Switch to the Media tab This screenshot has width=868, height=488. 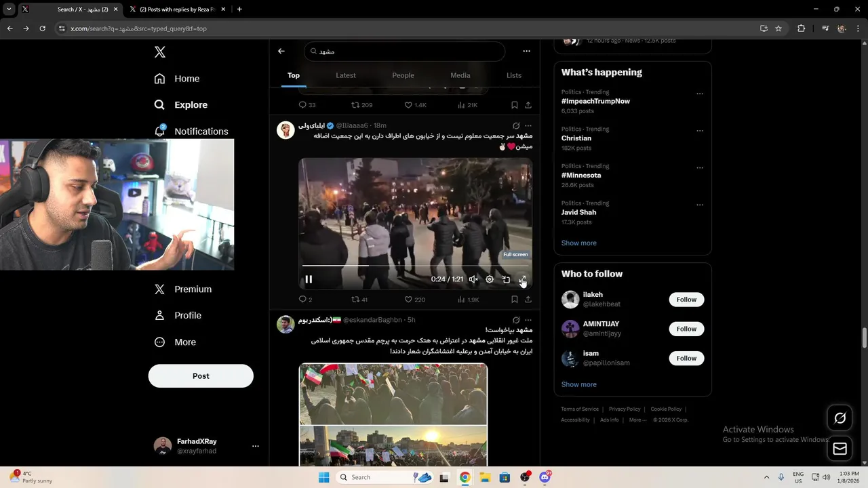pyautogui.click(x=460, y=75)
